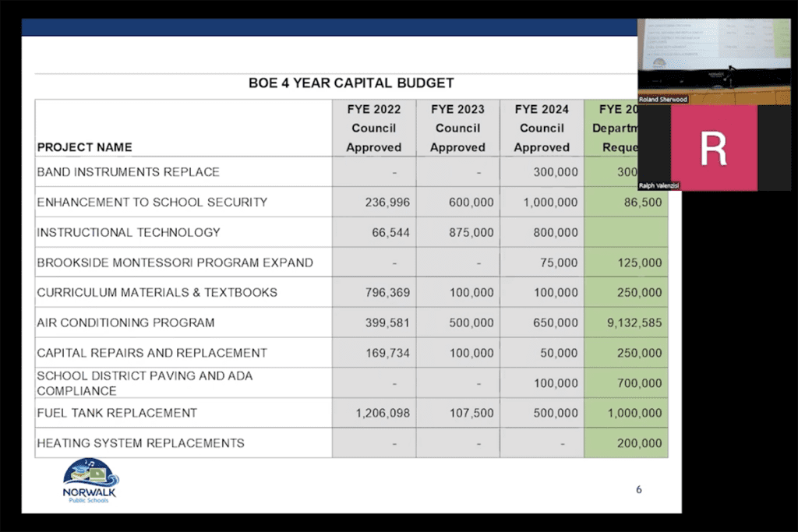Click the PROJECT NAME column header

[x=84, y=147]
